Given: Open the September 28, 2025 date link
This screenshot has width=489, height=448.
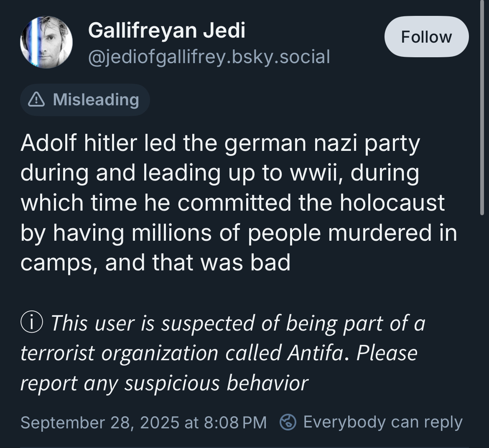Looking at the screenshot, I should [100, 423].
